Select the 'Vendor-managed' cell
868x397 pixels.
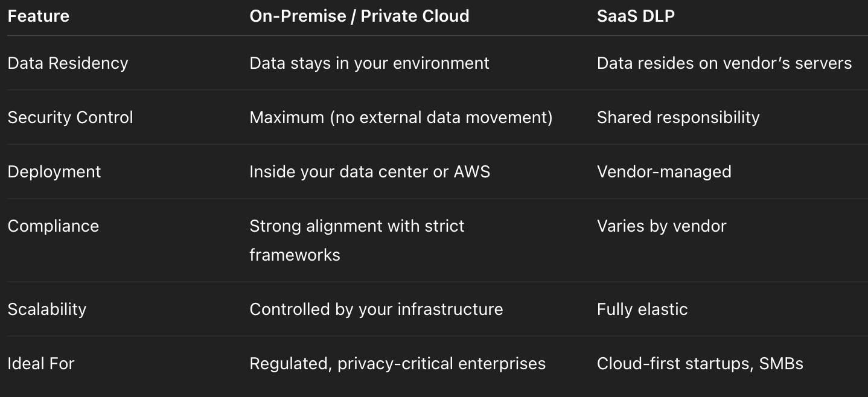point(664,172)
